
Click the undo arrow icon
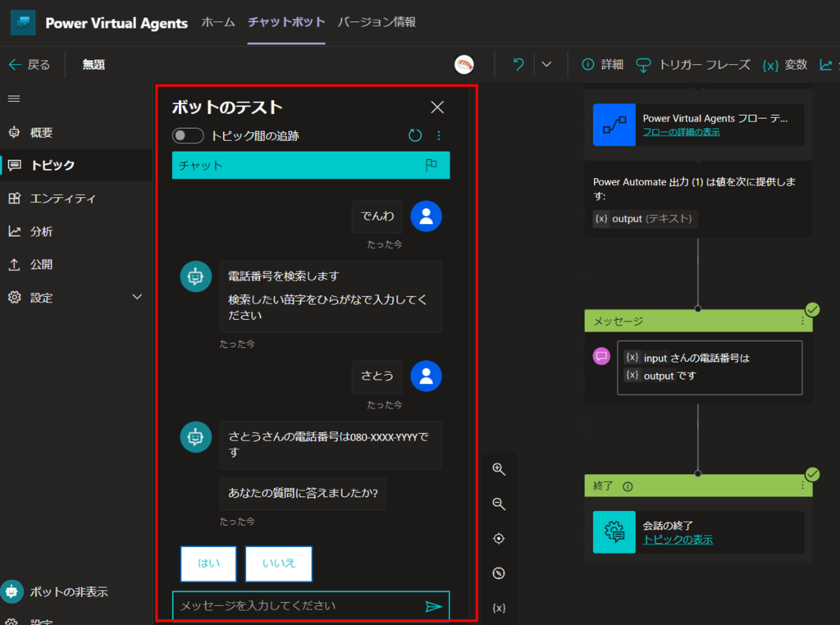[518, 65]
